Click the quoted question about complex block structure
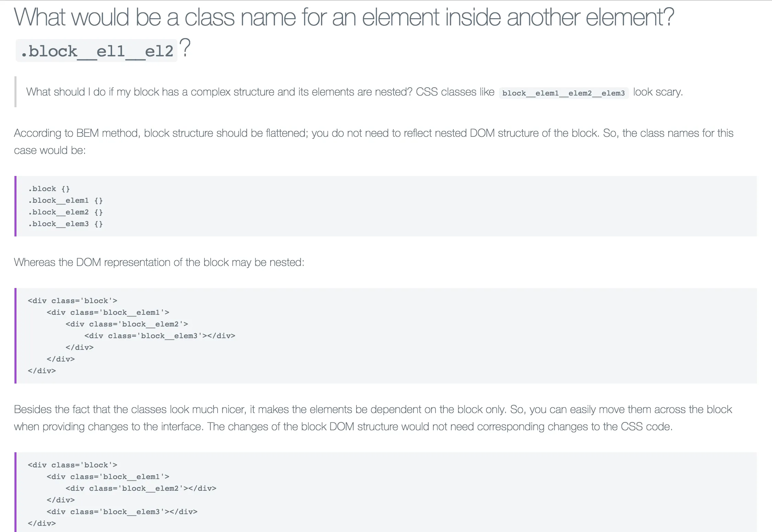 point(354,92)
